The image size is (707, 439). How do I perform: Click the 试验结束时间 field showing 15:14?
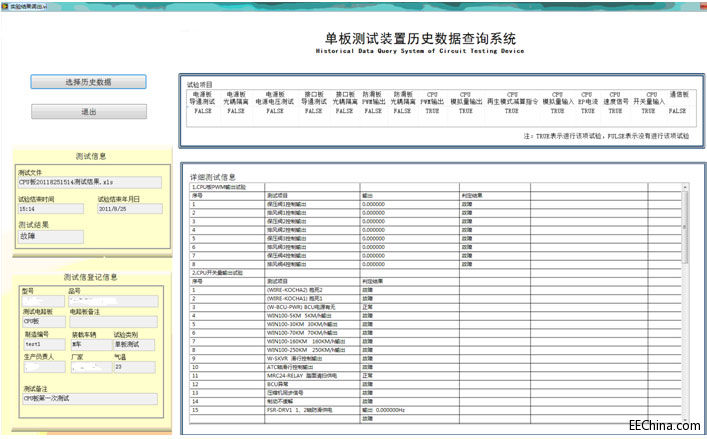pos(50,209)
